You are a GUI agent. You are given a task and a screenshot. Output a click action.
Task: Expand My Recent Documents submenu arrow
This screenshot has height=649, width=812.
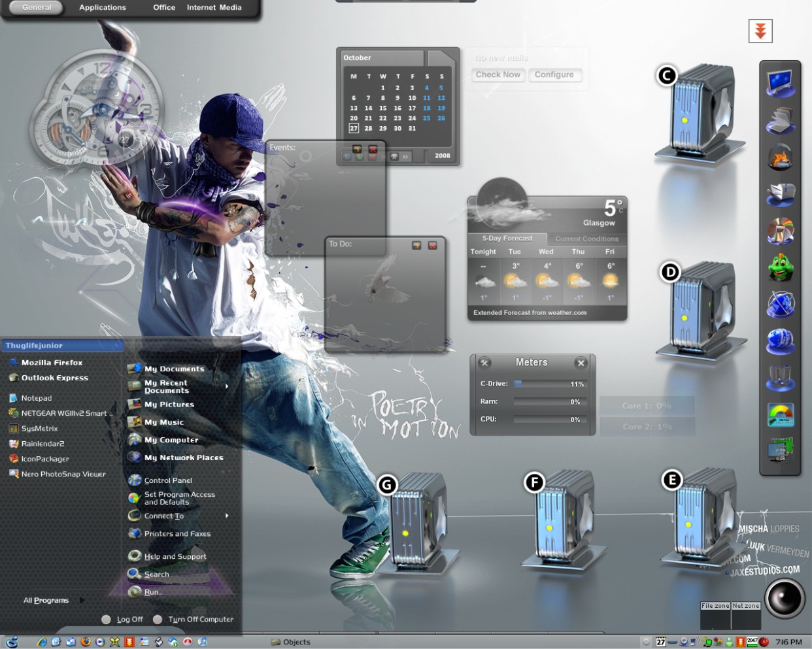tap(227, 386)
